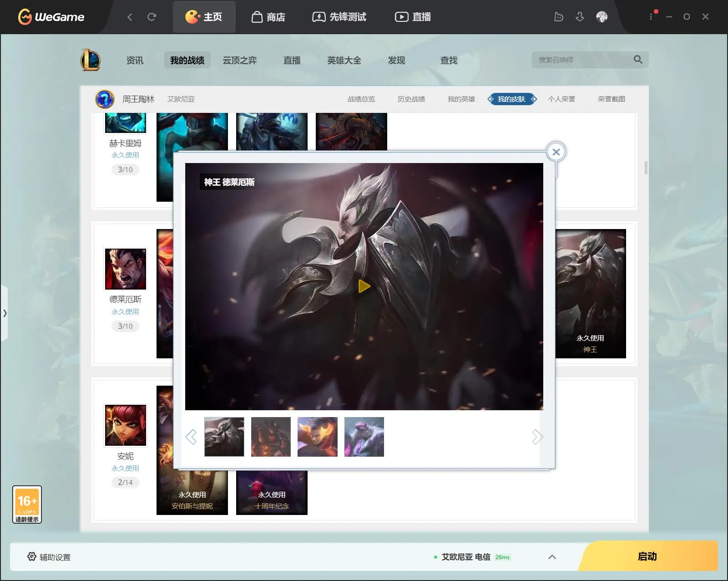Image resolution: width=728 pixels, height=581 pixels.
Task: Switch to 战绩总览 tab
Action: tap(361, 99)
